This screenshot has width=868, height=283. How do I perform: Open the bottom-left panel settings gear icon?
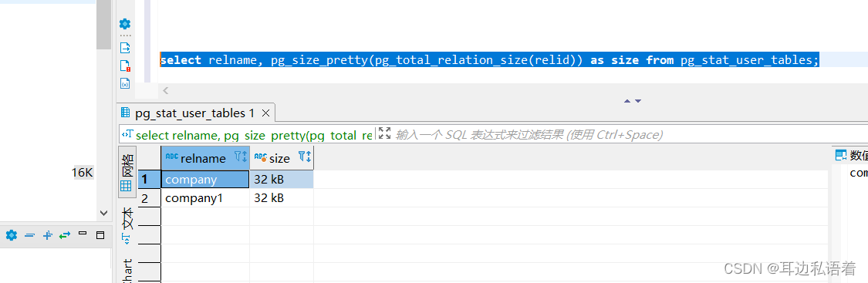12,235
